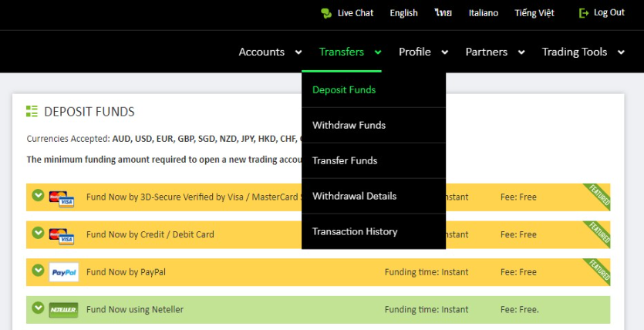The width and height of the screenshot is (644, 330).
Task: Open the Live Chat speech bubble icon
Action: [x=326, y=13]
